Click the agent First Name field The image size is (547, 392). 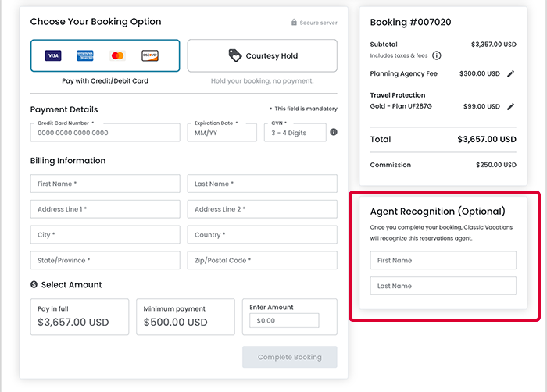pos(443,261)
